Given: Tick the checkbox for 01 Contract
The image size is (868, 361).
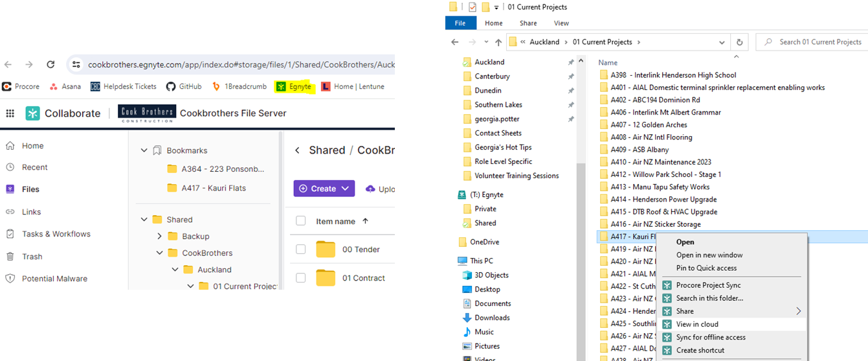Looking at the screenshot, I should click(x=300, y=277).
